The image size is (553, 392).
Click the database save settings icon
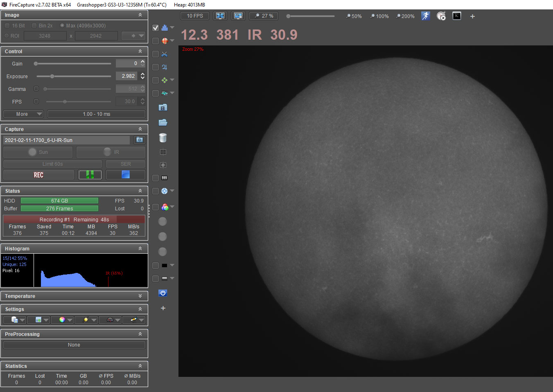(14, 320)
